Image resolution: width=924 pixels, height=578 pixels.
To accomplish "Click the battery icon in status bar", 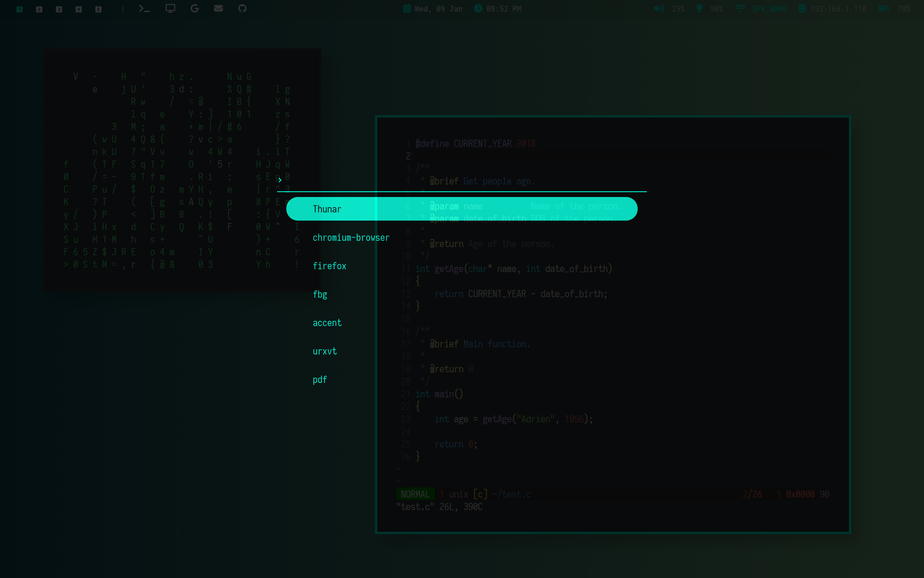I will pyautogui.click(x=884, y=9).
